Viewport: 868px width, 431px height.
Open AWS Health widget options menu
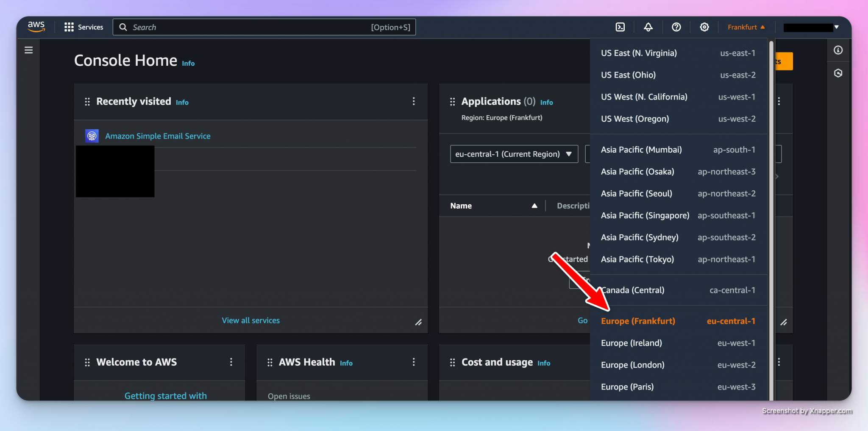point(414,362)
